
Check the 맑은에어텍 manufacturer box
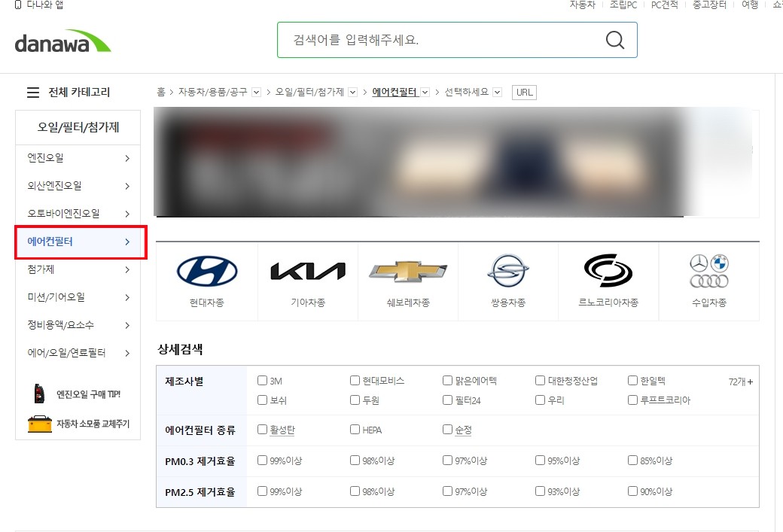(447, 380)
